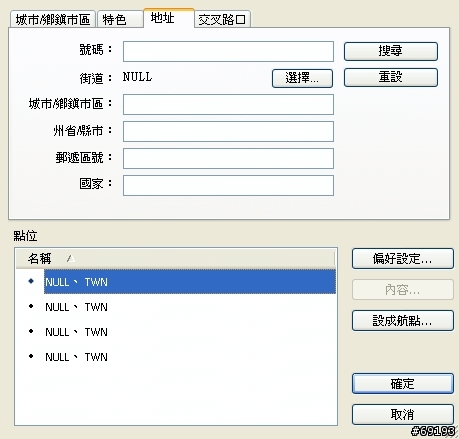
Task: Select the 地址 tab
Action: click(169, 18)
